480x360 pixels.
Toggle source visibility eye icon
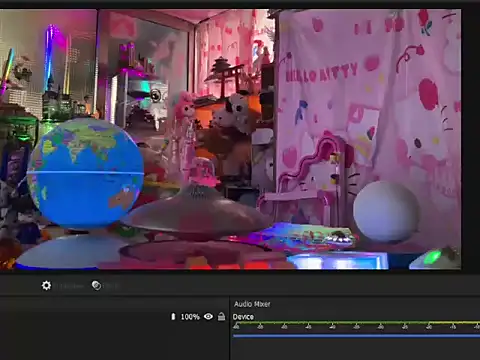click(x=208, y=316)
